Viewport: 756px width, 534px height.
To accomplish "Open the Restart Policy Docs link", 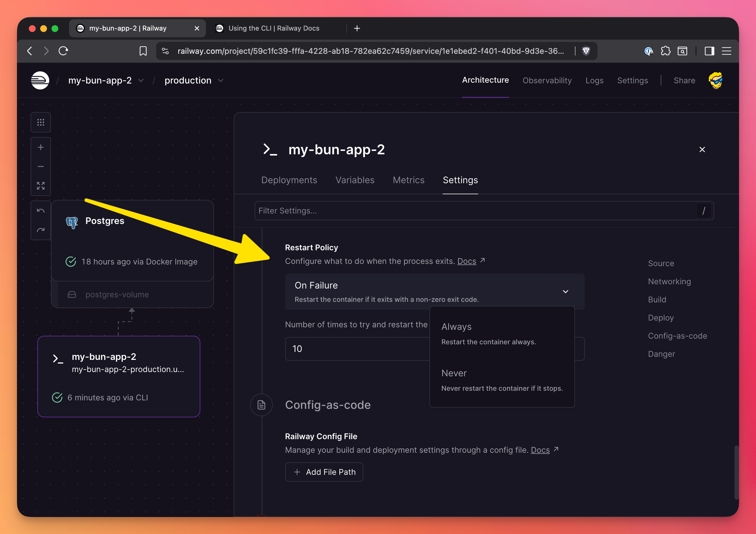I will pos(467,261).
